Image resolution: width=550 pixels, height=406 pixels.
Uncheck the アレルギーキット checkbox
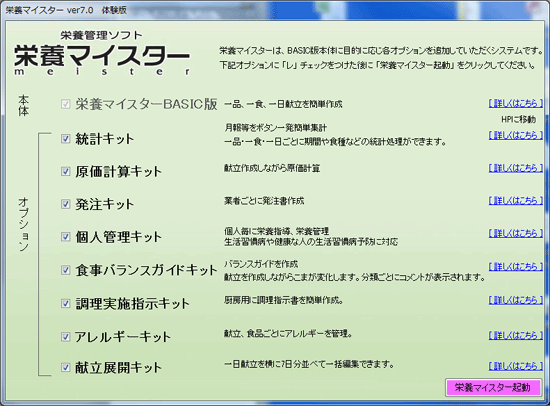click(66, 337)
